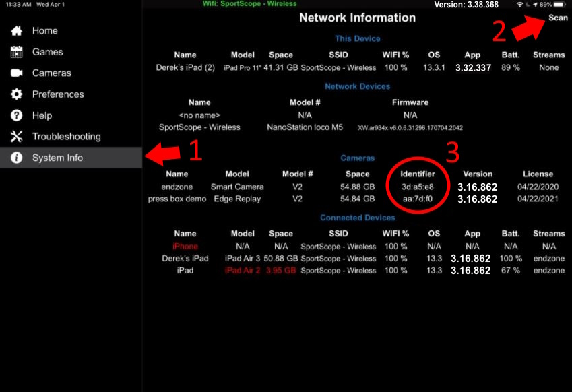The height and width of the screenshot is (392, 572).
Task: Click the Games calendar icon
Action: pos(17,52)
